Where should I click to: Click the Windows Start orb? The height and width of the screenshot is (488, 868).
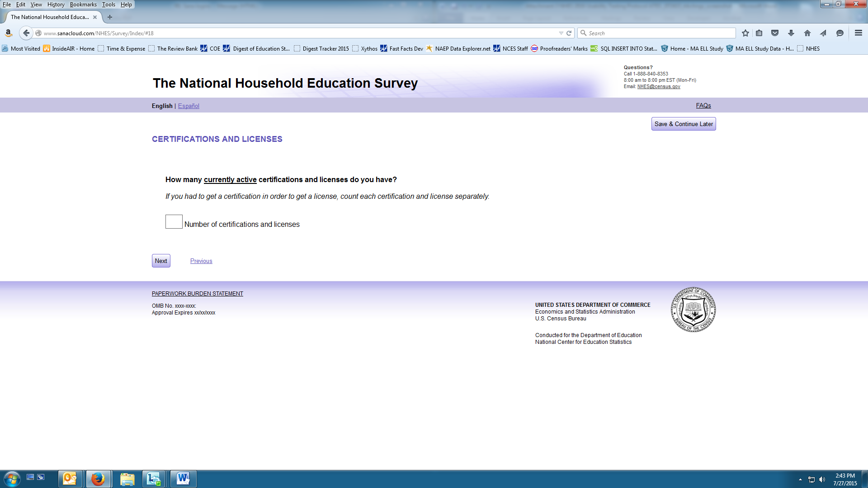12,479
